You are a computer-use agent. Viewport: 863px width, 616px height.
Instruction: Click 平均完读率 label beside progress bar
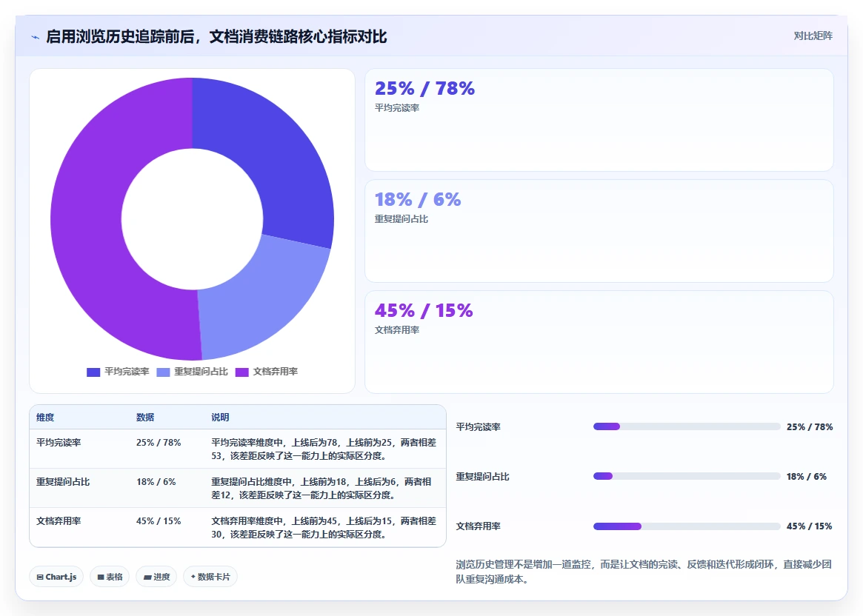click(479, 426)
